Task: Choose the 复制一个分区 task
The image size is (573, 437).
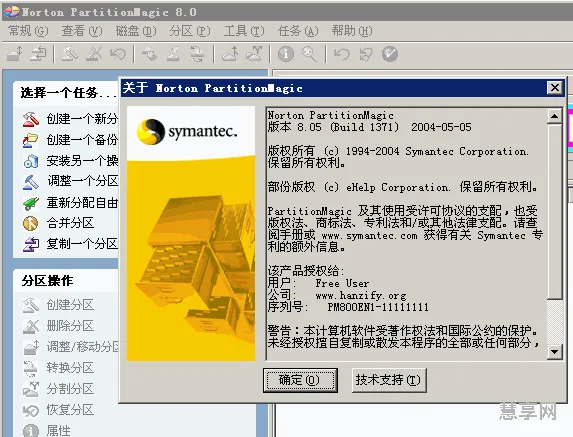Action: [x=70, y=244]
